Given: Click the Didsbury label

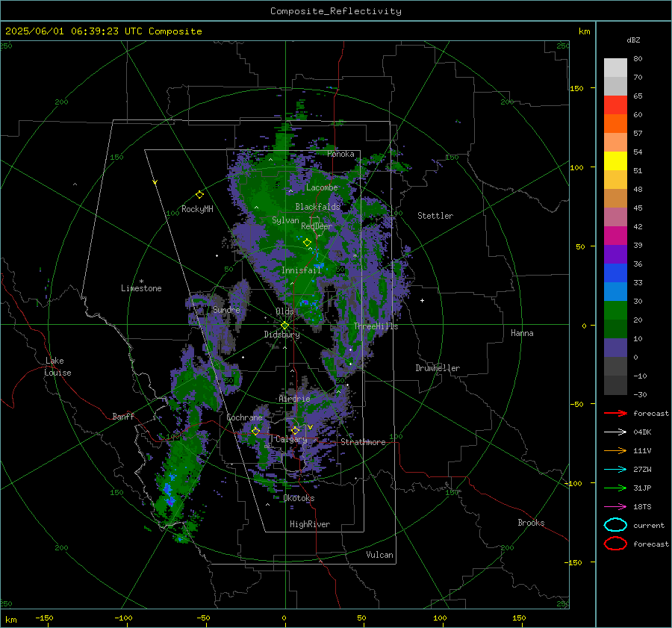Looking at the screenshot, I should (281, 335).
